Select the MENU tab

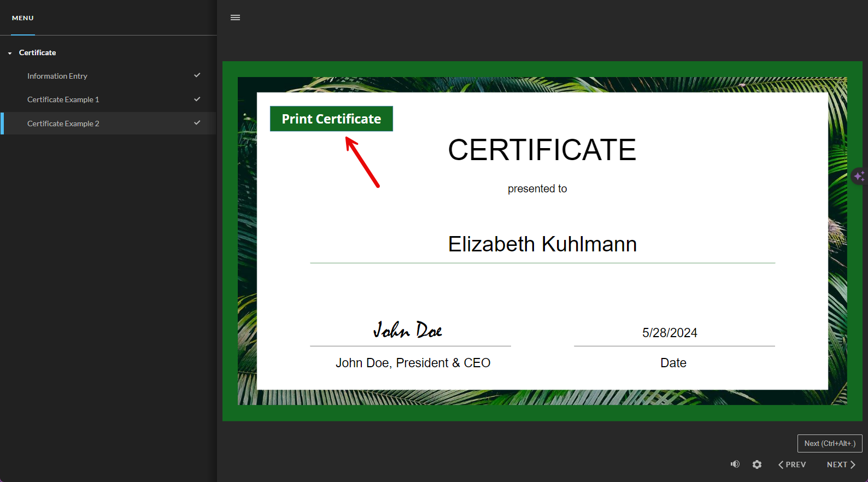pos(23,18)
